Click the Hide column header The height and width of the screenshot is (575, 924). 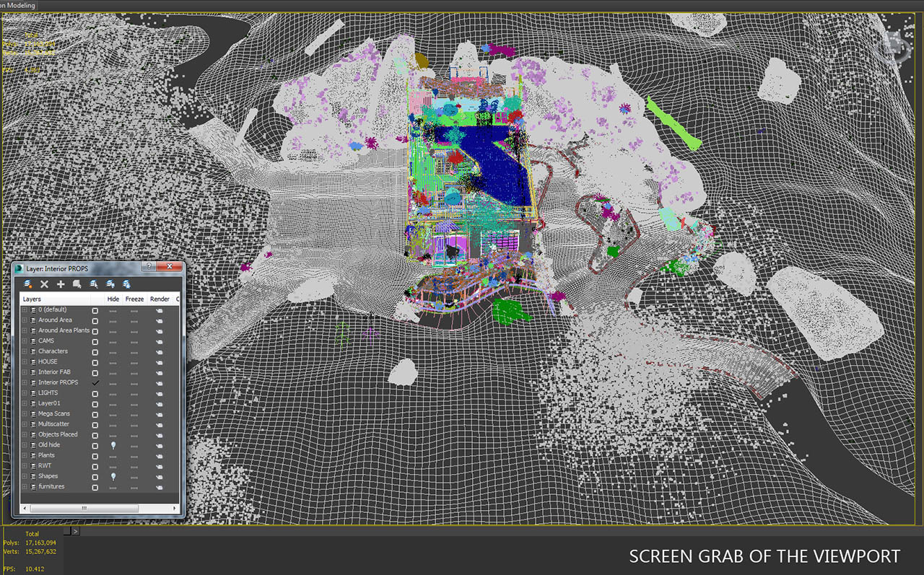(113, 299)
